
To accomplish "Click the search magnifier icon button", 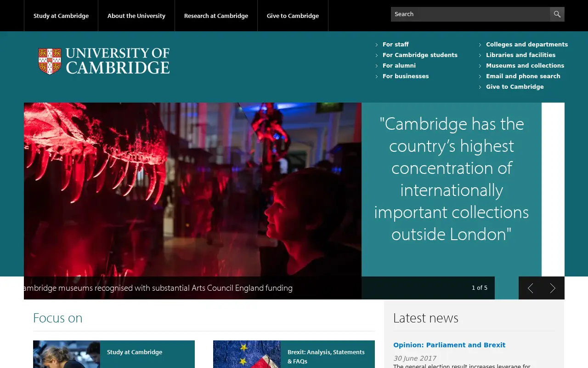I will tap(557, 14).
